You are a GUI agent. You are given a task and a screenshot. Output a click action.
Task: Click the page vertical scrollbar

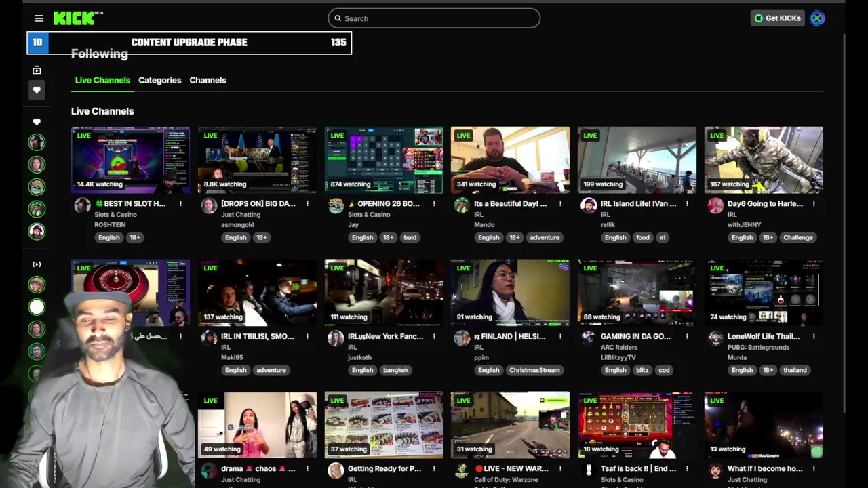[844, 224]
